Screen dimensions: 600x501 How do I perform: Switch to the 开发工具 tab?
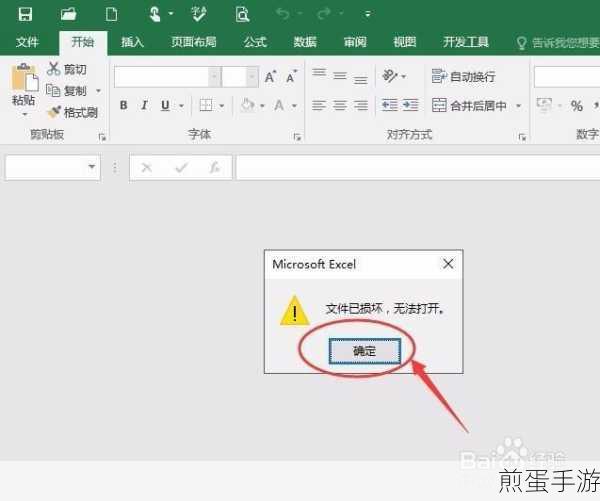coord(466,42)
